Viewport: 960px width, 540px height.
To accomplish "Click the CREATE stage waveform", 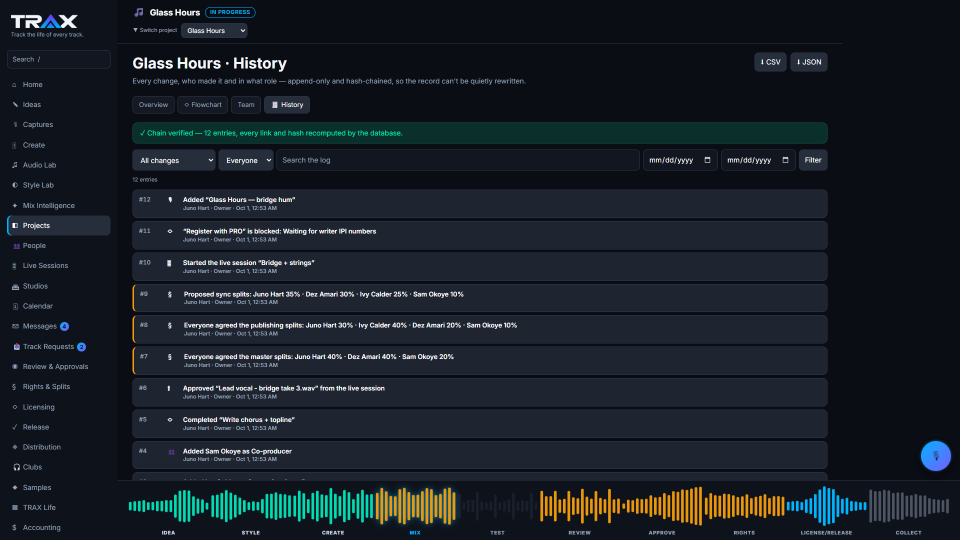I will (x=332, y=507).
